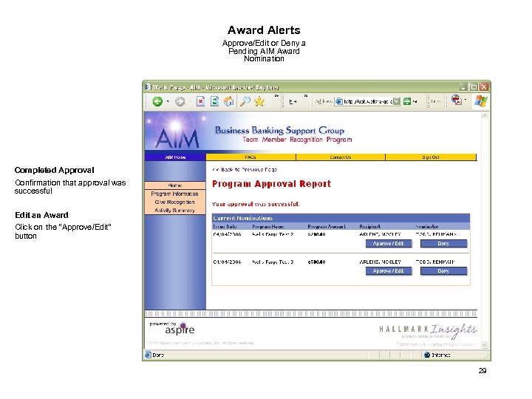
Task: Open the AIM Home tab
Action: (175, 157)
